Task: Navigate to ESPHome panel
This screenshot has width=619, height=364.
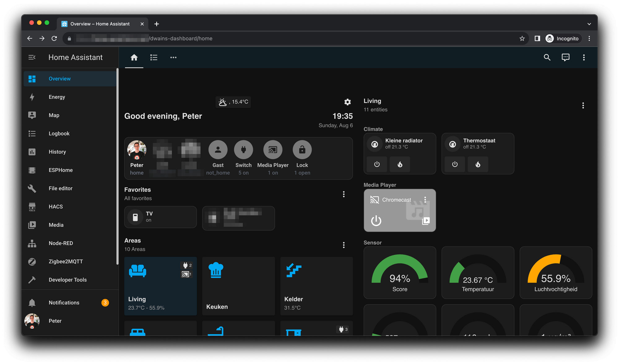Action: 60,170
